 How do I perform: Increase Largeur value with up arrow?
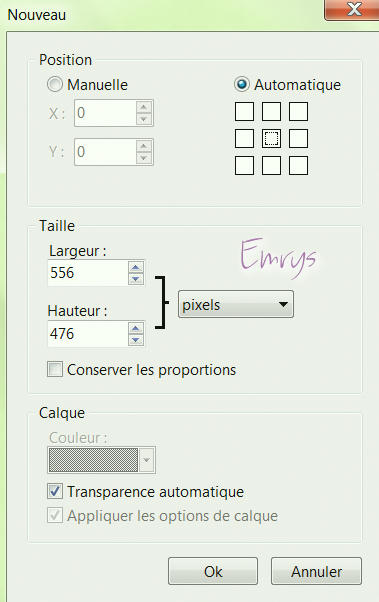tap(136, 266)
